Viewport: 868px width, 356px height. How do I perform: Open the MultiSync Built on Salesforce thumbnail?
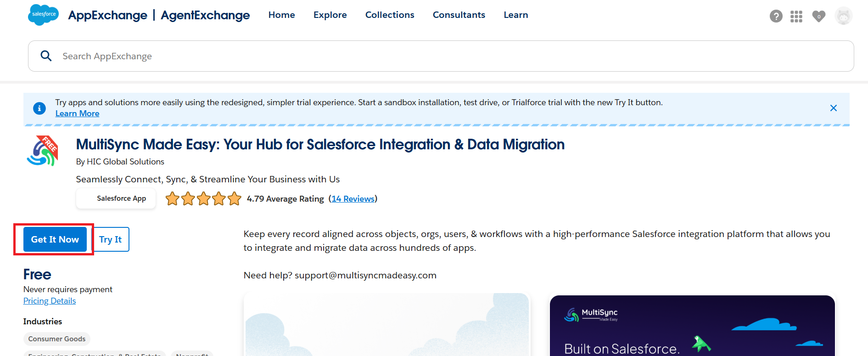(x=692, y=326)
